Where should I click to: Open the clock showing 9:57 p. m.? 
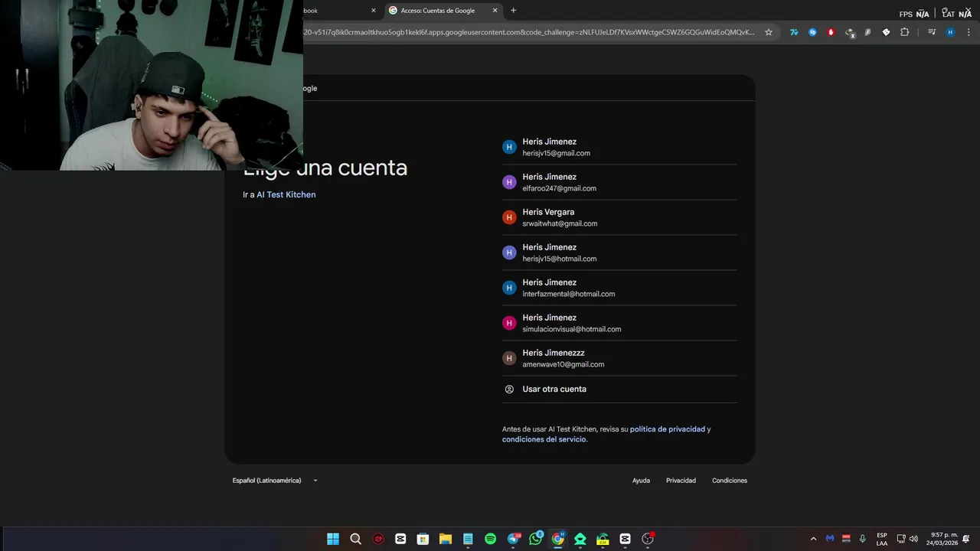pyautogui.click(x=942, y=539)
